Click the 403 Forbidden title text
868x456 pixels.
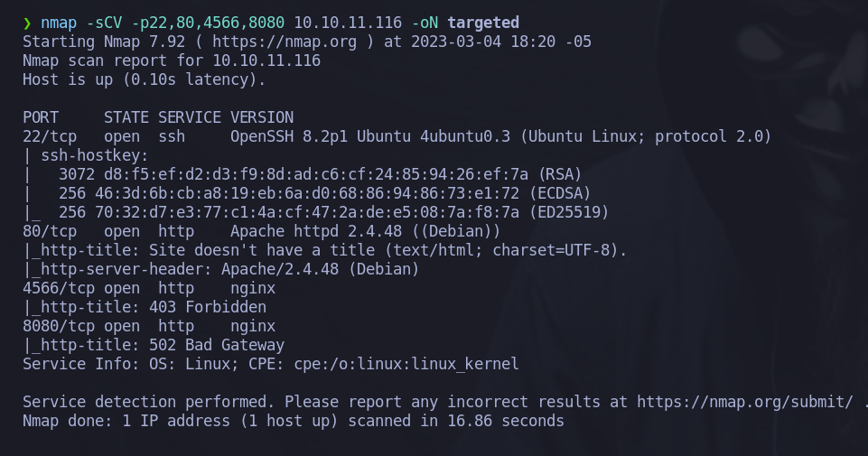click(x=208, y=307)
